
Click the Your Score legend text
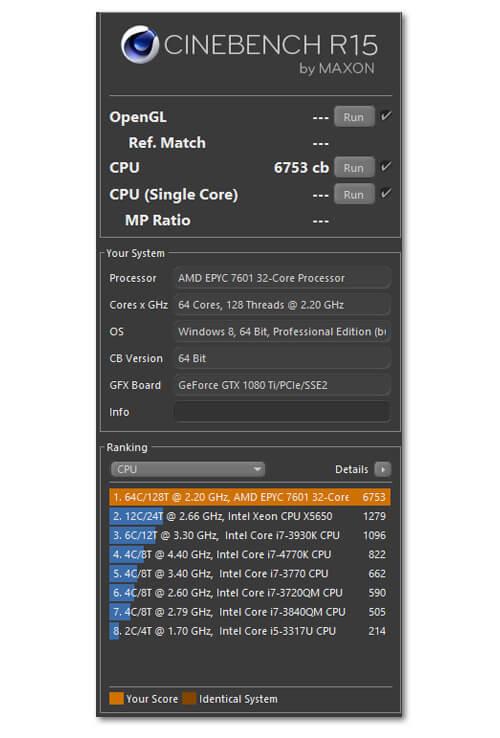pyautogui.click(x=152, y=699)
